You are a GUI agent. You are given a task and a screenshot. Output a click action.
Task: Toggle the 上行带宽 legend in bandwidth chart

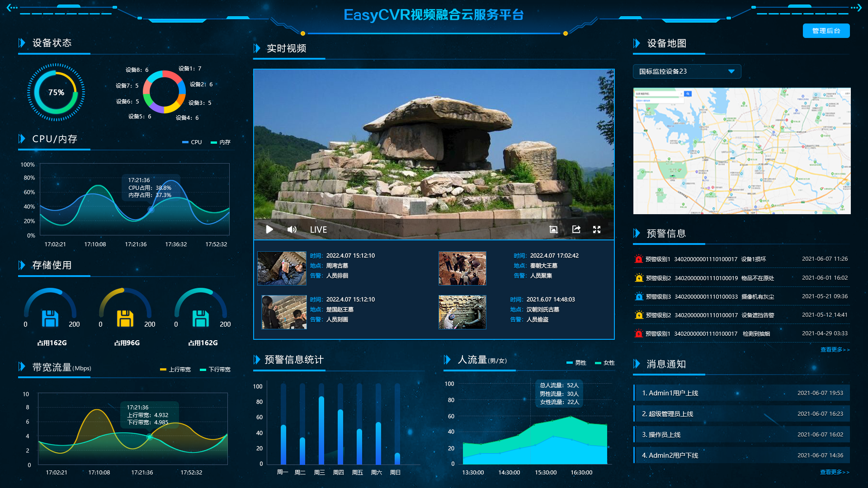[x=175, y=369]
